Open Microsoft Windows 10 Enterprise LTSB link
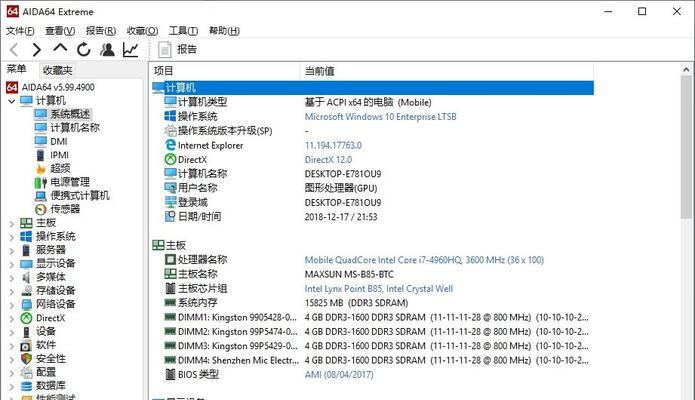Viewport: 695px width, 400px height. pos(380,117)
